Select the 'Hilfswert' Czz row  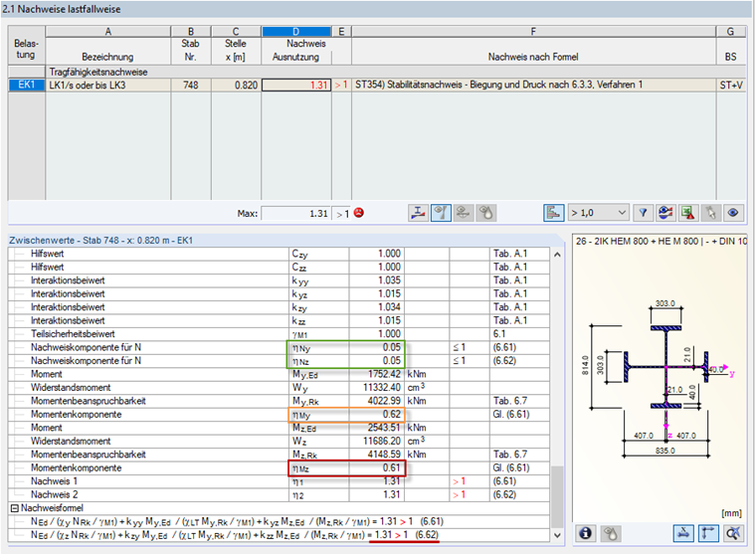point(279,268)
